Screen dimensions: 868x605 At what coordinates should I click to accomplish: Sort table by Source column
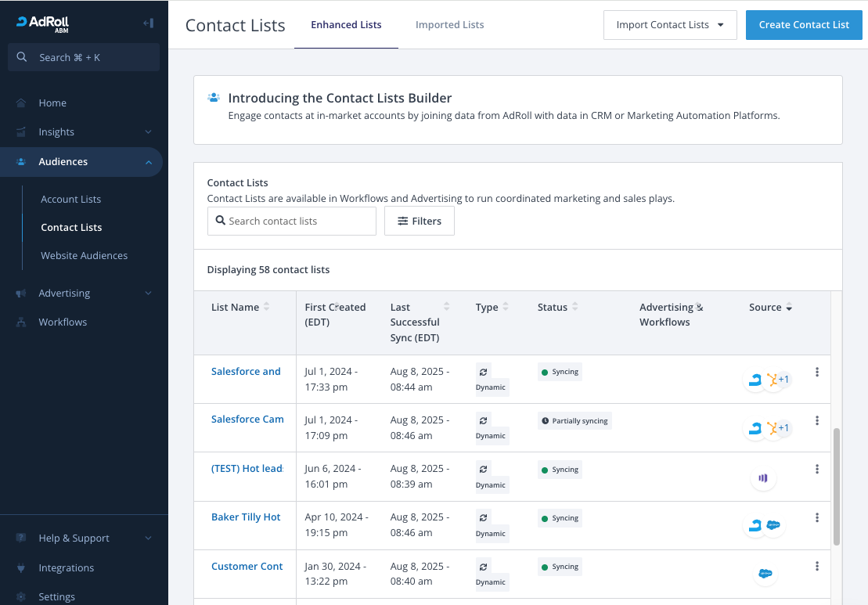tap(789, 308)
